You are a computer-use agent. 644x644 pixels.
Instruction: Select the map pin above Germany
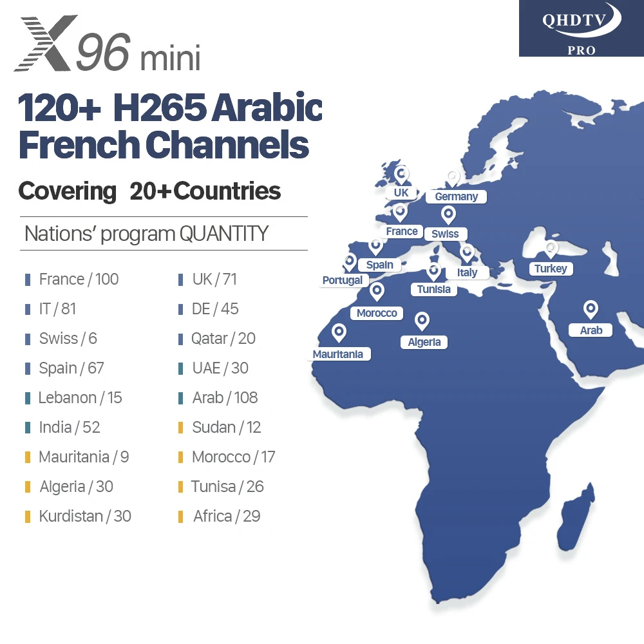(x=453, y=179)
